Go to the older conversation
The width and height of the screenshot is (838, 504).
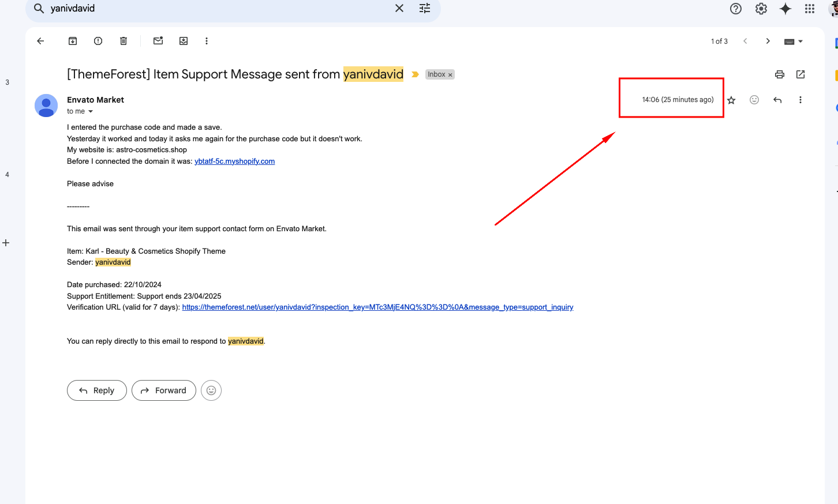(768, 41)
